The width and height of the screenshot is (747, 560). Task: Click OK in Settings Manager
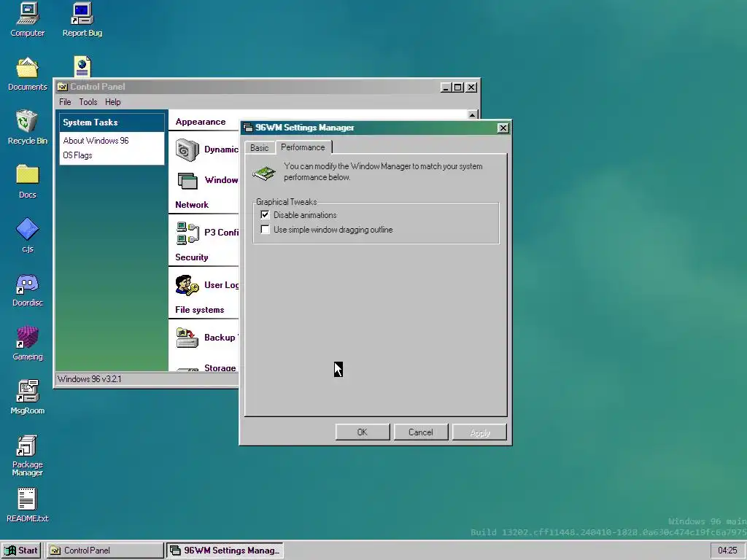(363, 432)
